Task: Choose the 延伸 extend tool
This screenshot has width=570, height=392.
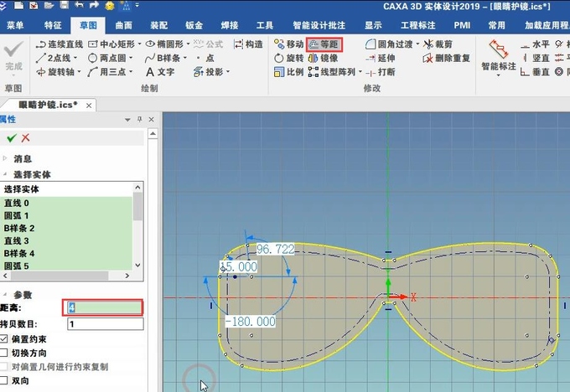Action: 381,58
